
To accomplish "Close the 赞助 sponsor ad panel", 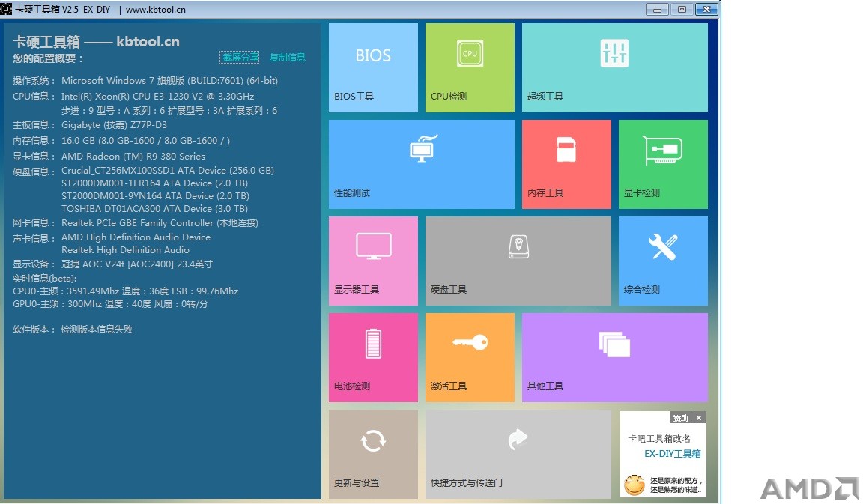I will coord(699,418).
